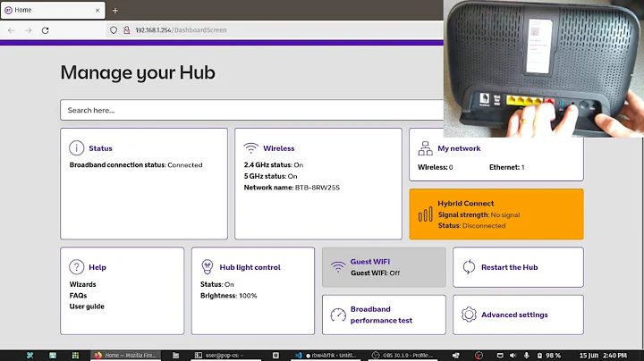The height and width of the screenshot is (361, 644).
Task: Select the Home browser tab
Action: coord(53,10)
